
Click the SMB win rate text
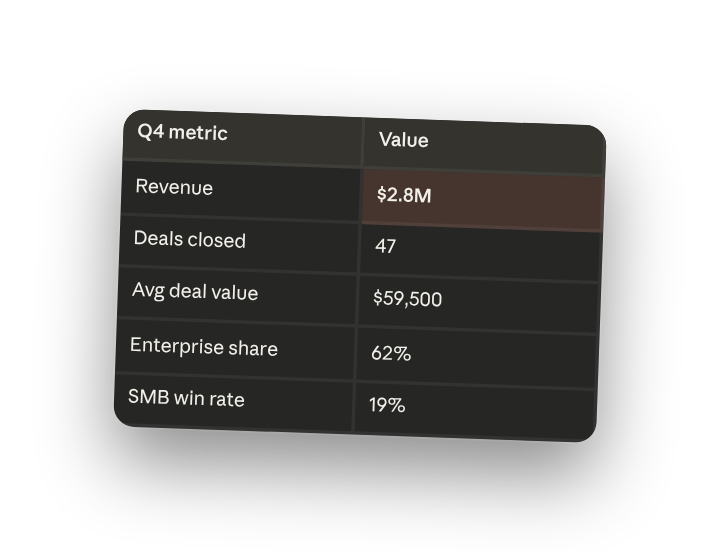186,398
